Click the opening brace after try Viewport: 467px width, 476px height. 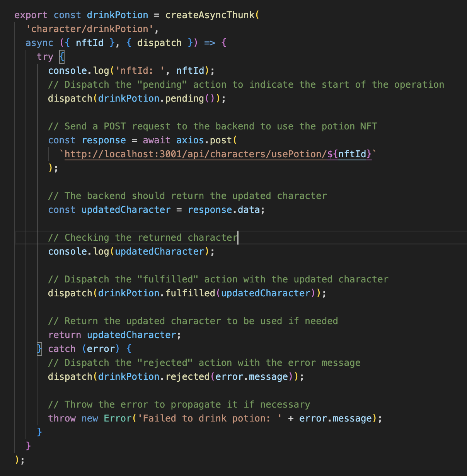point(62,57)
